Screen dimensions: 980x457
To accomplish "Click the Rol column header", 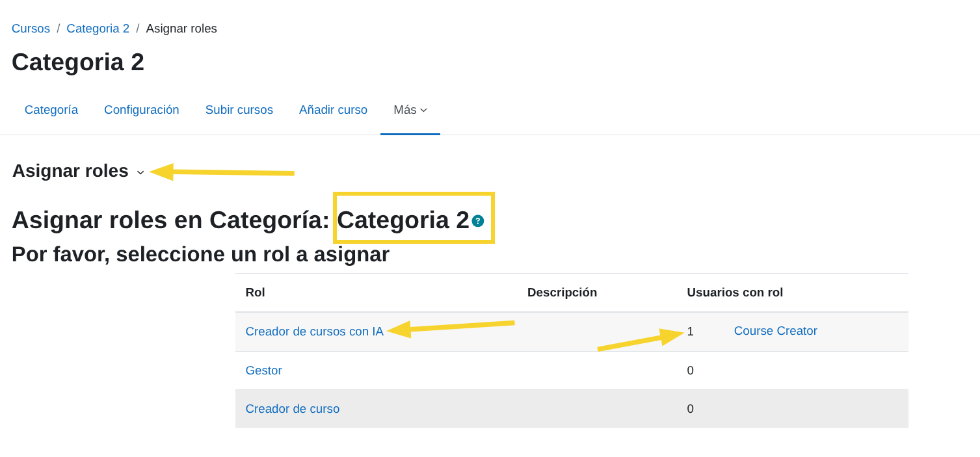I will [x=255, y=292].
